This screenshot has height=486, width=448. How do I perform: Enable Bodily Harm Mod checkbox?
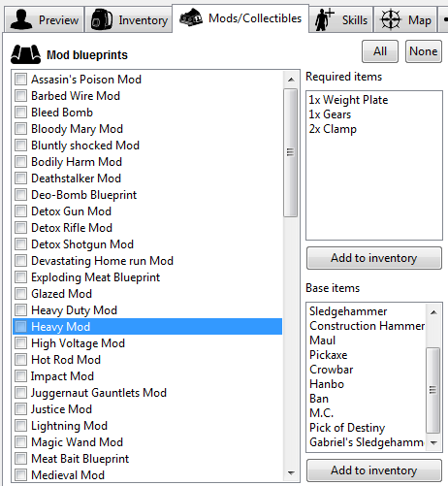point(20,161)
